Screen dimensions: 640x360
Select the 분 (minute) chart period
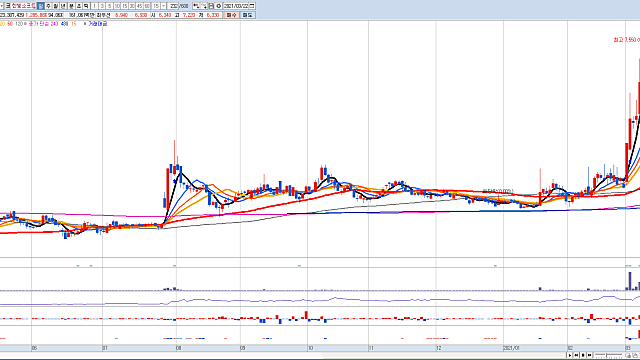(71, 6)
